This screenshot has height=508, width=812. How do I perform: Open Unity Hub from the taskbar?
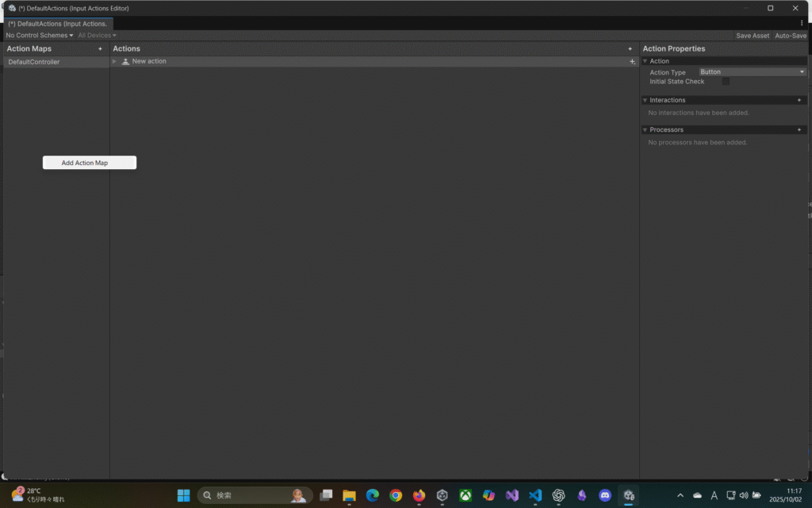[x=442, y=495]
